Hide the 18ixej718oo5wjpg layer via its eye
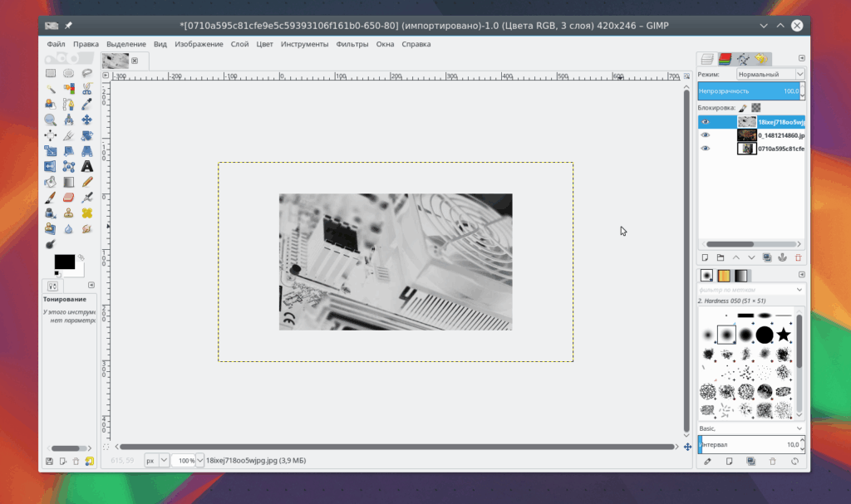 click(x=705, y=122)
